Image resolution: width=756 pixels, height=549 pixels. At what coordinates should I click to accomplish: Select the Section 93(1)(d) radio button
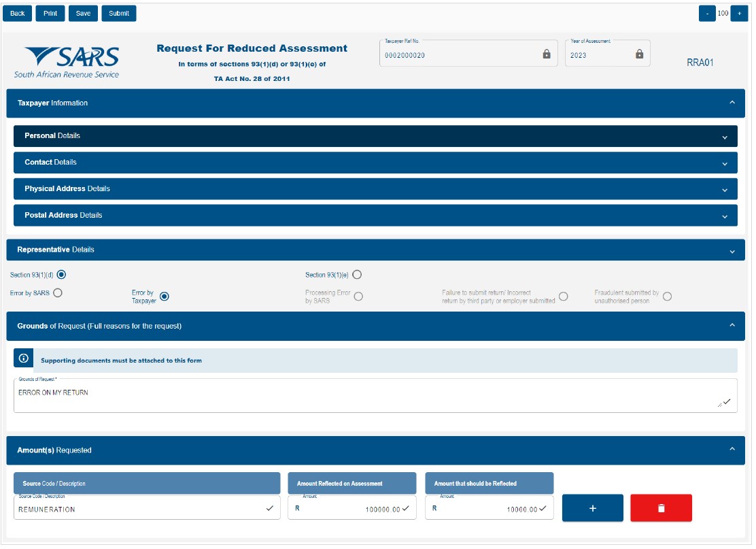coord(61,275)
